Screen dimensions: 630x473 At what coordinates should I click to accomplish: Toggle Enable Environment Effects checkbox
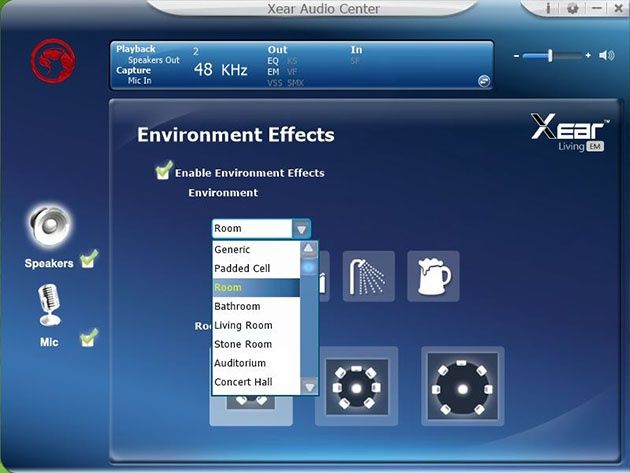(x=164, y=170)
